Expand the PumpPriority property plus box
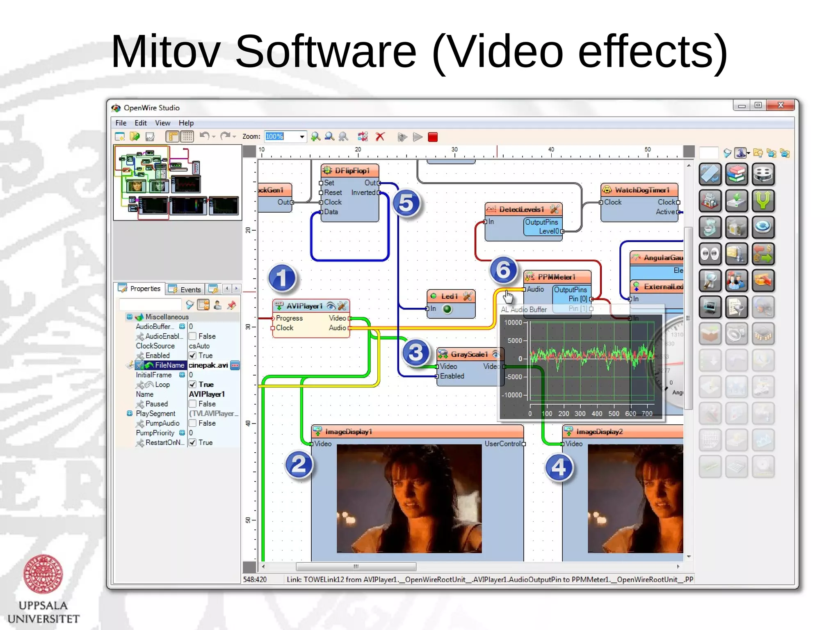Viewport: 840px width, 630px height. pos(182,433)
